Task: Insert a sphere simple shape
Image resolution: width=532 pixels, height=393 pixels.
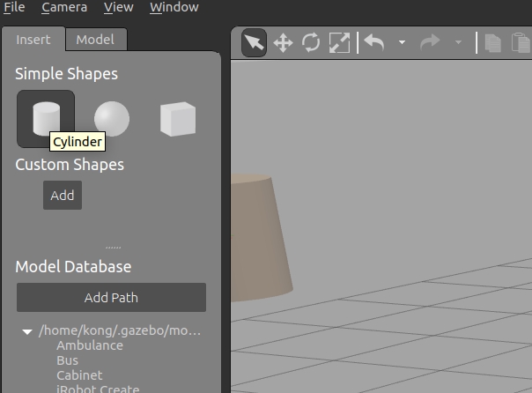Action: pyautogui.click(x=112, y=118)
